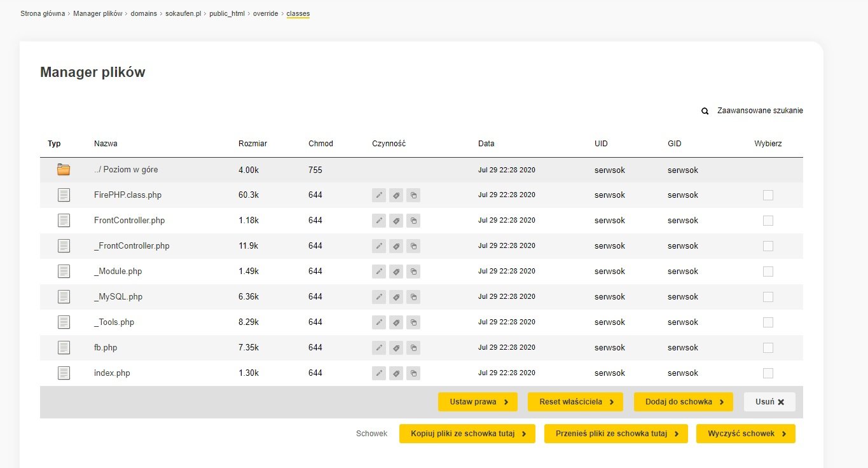Go to public_html in the breadcrumb
The height and width of the screenshot is (468, 868).
(x=227, y=13)
